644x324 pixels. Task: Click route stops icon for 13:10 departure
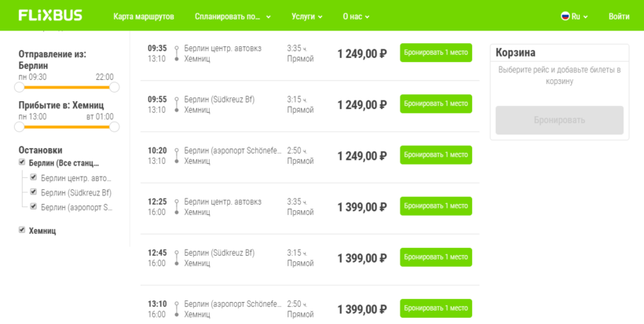(x=177, y=308)
